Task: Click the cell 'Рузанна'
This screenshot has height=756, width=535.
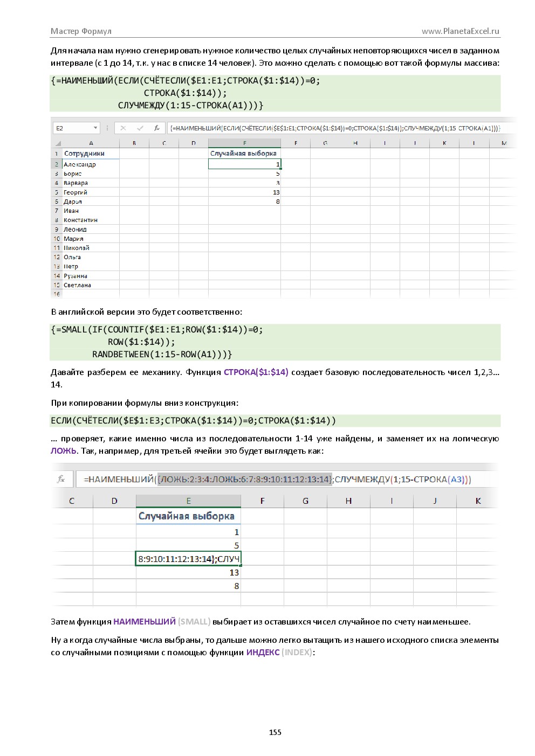Action: click(91, 276)
